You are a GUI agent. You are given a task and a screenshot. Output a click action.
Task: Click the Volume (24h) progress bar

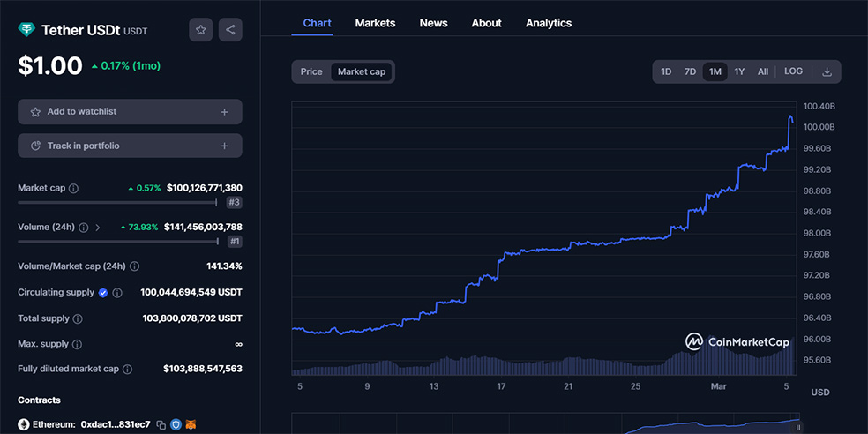118,242
